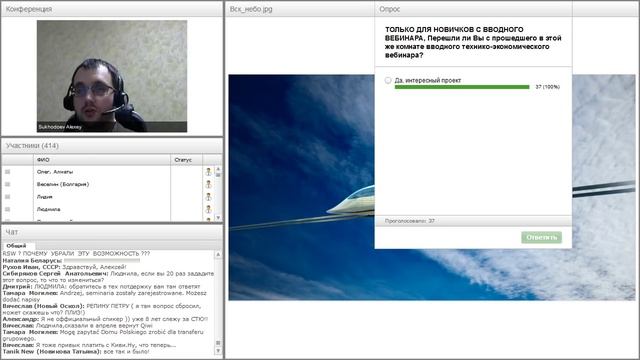This screenshot has width=640, height=360.
Task: Sort participants by the ФИО column header
Action: [x=102, y=160]
